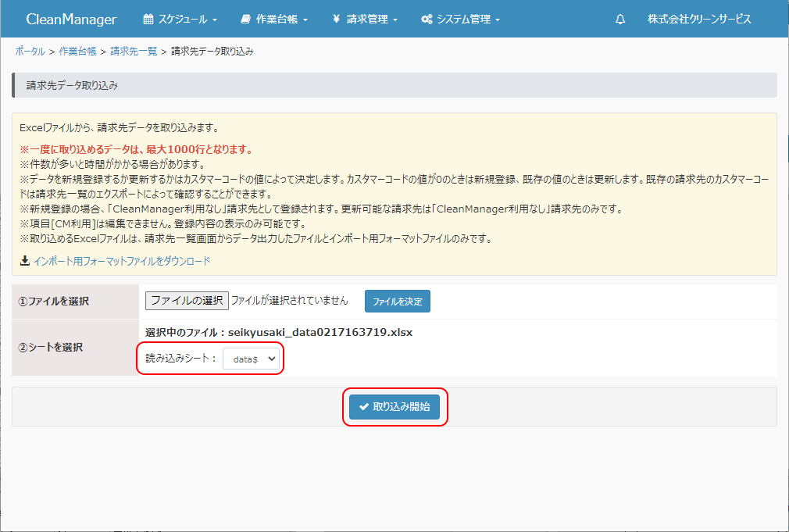Screen dimensions: 789x532
Task: Click the book icon beside 作業台帳
Action: 246,20
